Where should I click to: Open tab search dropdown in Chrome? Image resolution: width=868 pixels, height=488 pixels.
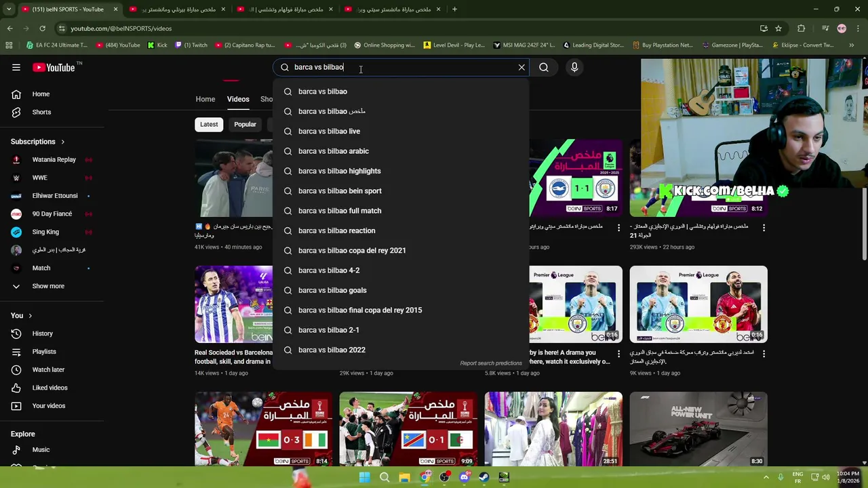pyautogui.click(x=9, y=9)
